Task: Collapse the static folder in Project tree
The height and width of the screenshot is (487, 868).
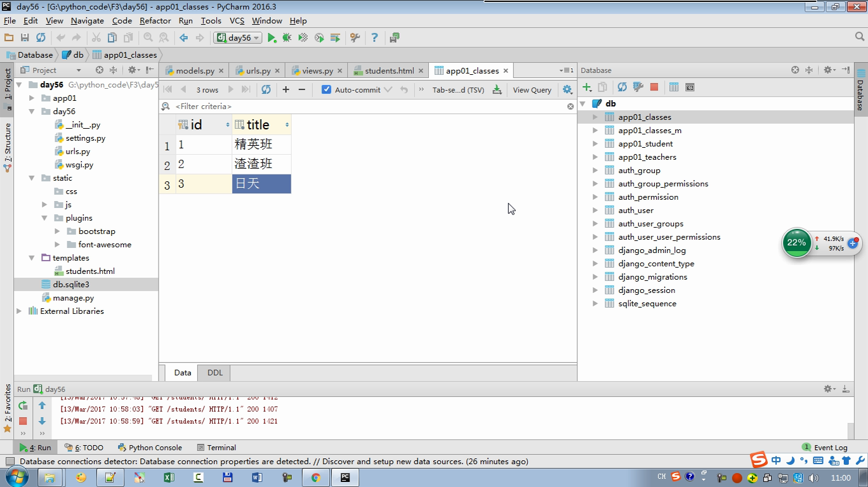Action: coord(32,178)
